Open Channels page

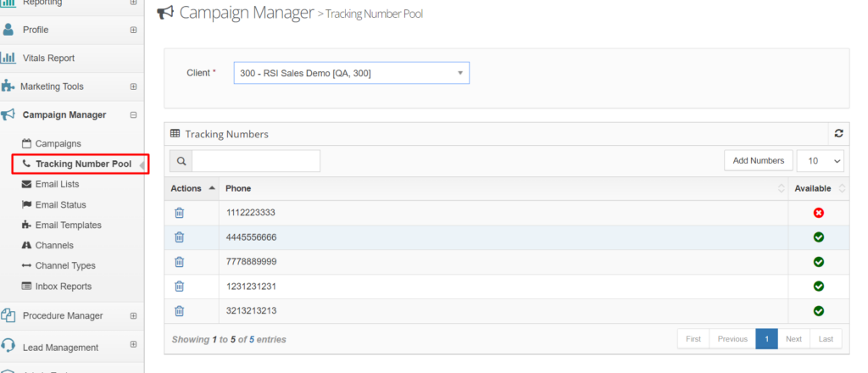pyautogui.click(x=54, y=245)
